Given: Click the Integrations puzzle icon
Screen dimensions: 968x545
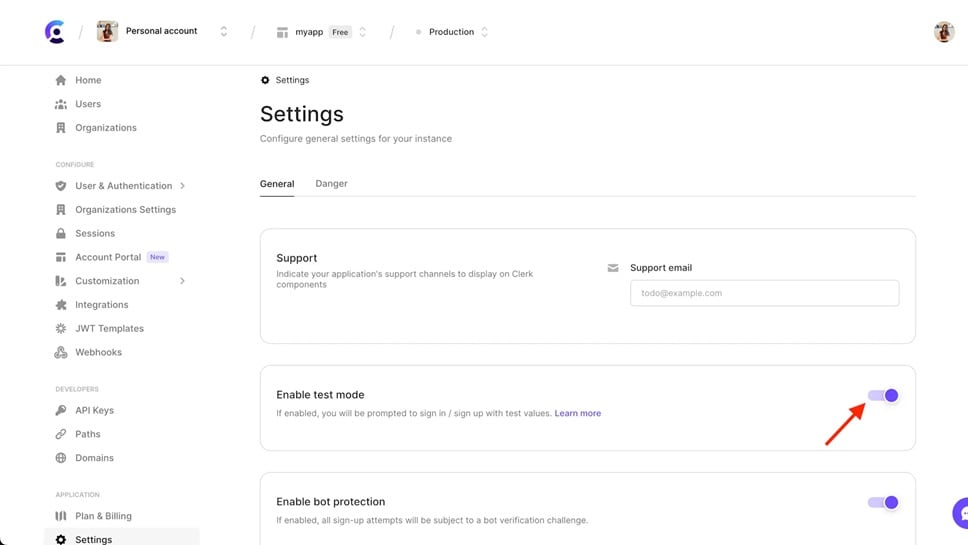Looking at the screenshot, I should pos(60,305).
